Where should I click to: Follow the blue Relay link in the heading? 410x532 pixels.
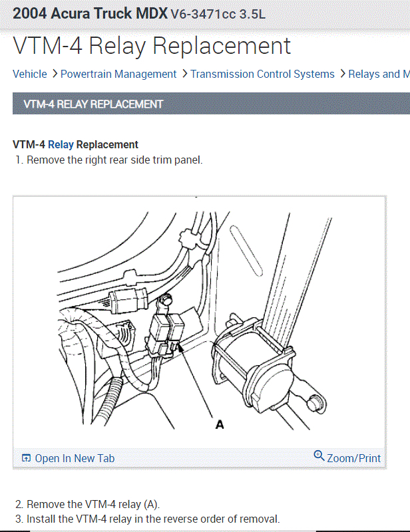point(61,144)
